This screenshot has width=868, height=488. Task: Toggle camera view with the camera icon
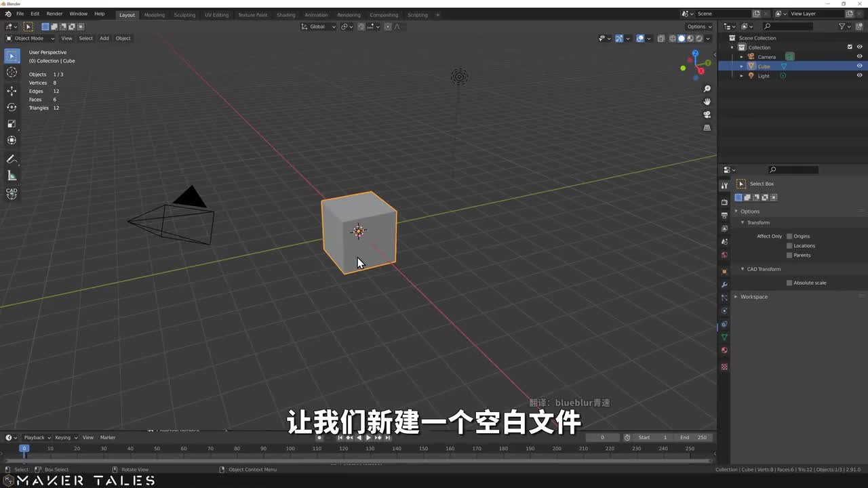coord(707,115)
